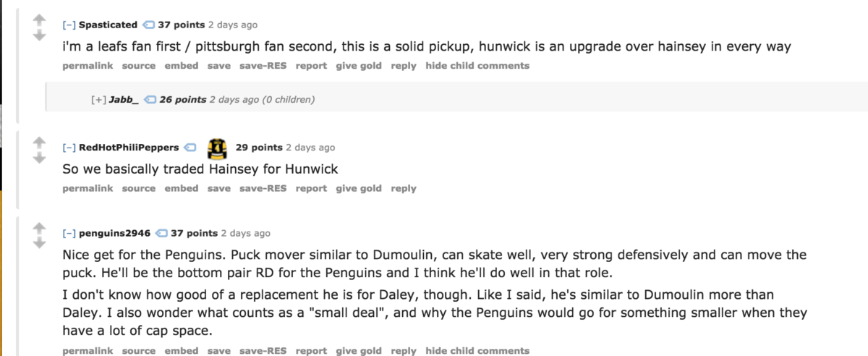Give gold to penguins2946's comment
The width and height of the screenshot is (868, 356).
(x=359, y=351)
